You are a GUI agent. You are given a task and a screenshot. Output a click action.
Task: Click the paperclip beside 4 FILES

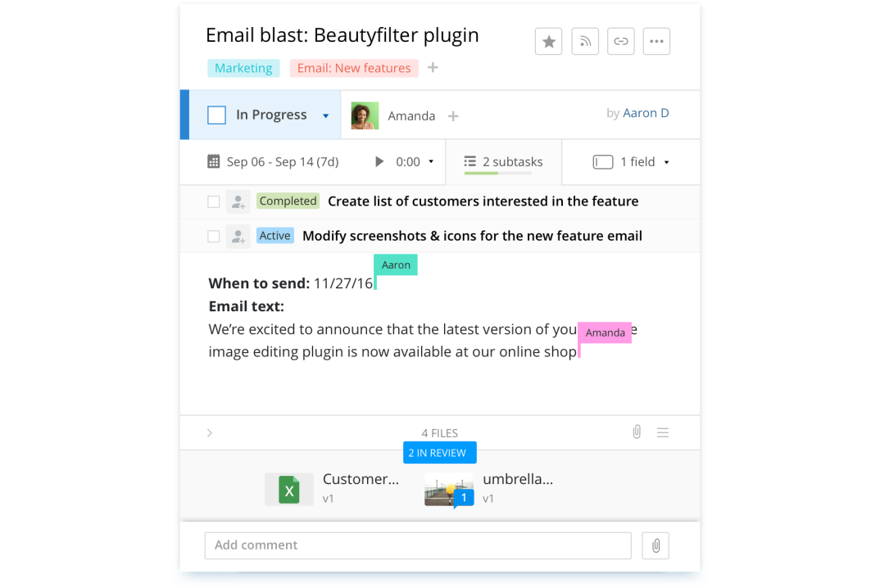(x=637, y=432)
